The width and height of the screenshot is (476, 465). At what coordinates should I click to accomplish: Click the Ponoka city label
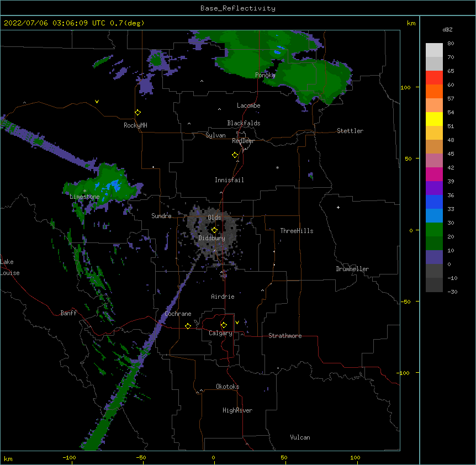[265, 75]
